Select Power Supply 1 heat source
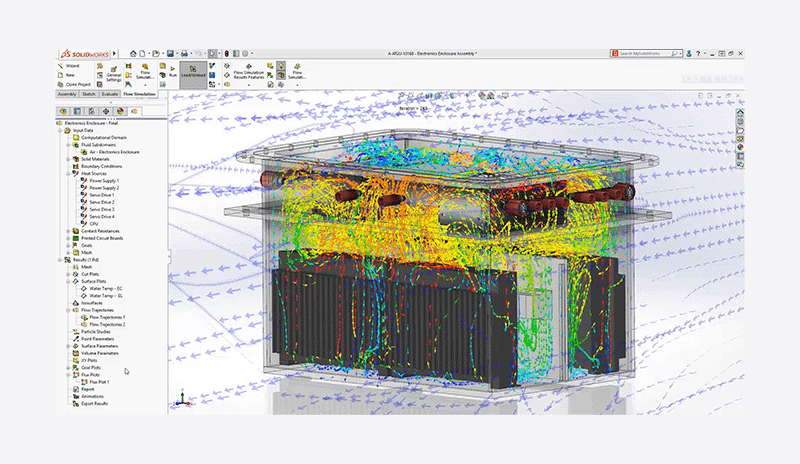The image size is (800, 464). 104,180
